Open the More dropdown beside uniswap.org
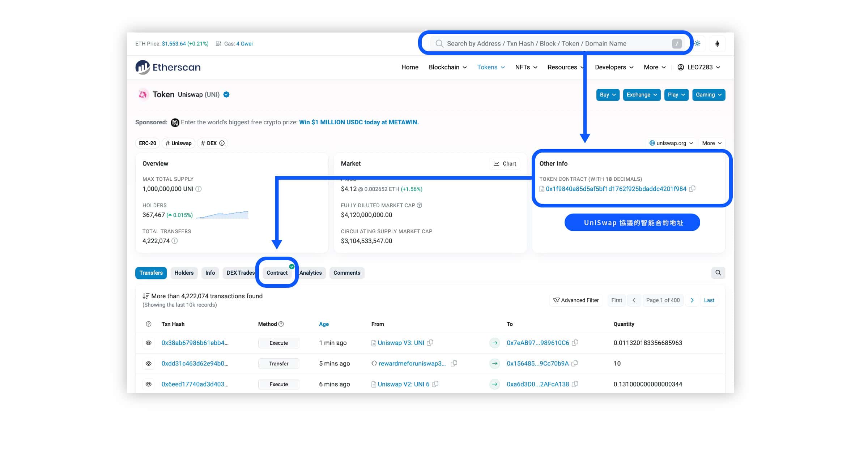The width and height of the screenshot is (868, 454). click(x=712, y=143)
